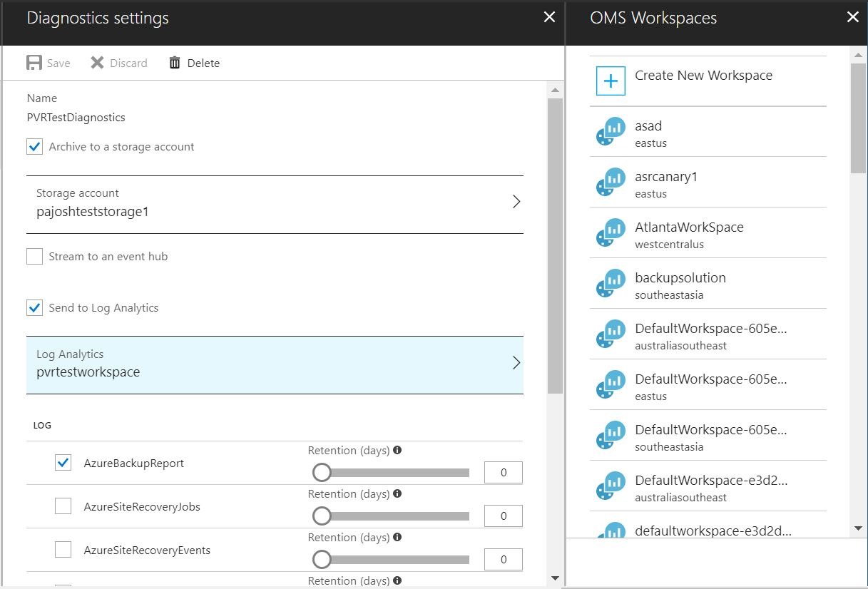868x589 pixels.
Task: Click the Create New Workspace plus icon
Action: [x=611, y=81]
